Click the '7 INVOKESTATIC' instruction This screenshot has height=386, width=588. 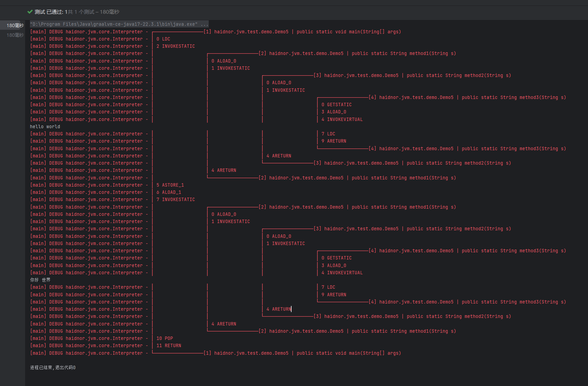coord(176,199)
